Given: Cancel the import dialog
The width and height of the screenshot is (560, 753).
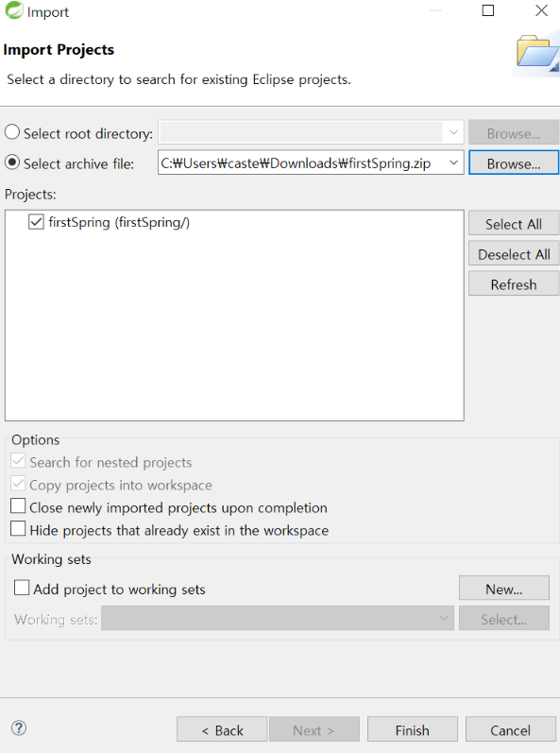Looking at the screenshot, I should click(510, 729).
